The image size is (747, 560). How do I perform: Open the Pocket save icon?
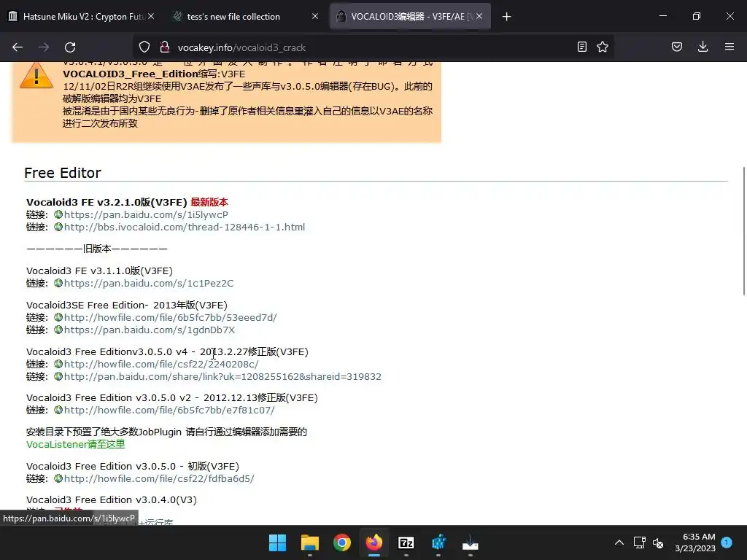677,47
